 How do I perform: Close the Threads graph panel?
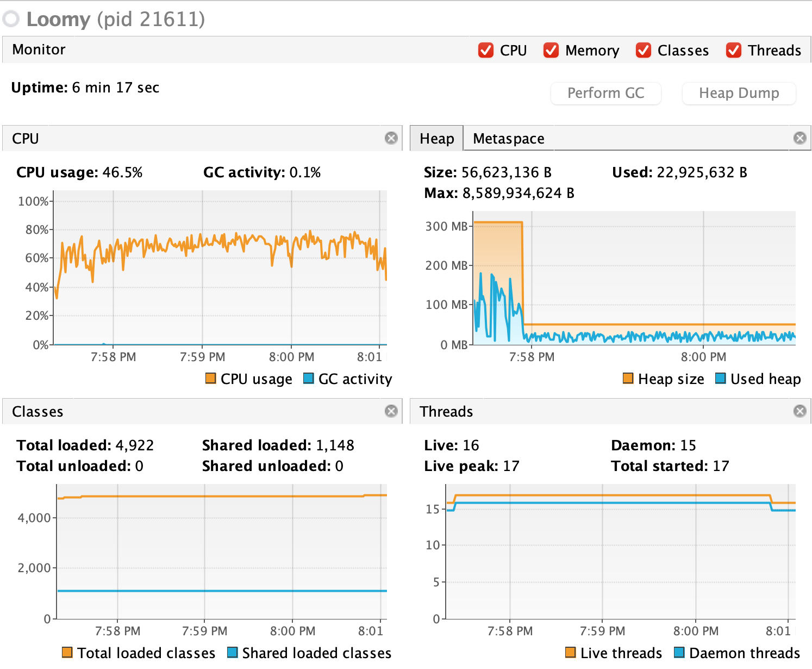799,411
